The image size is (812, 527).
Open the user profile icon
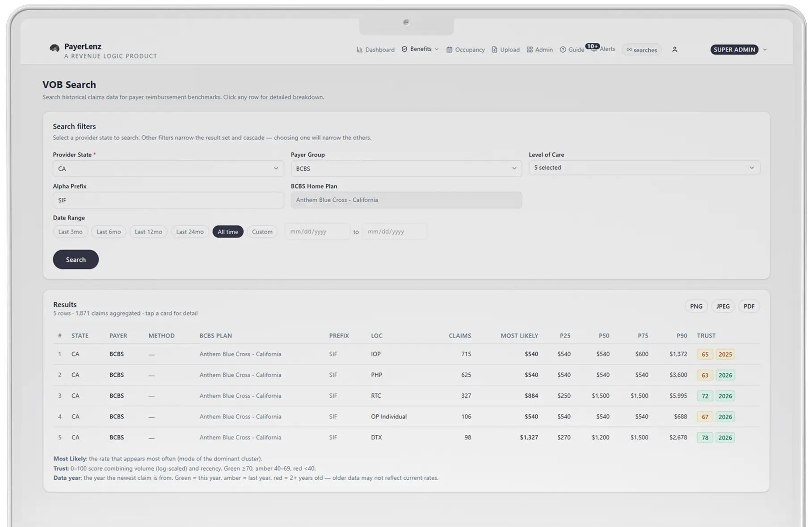pyautogui.click(x=674, y=50)
